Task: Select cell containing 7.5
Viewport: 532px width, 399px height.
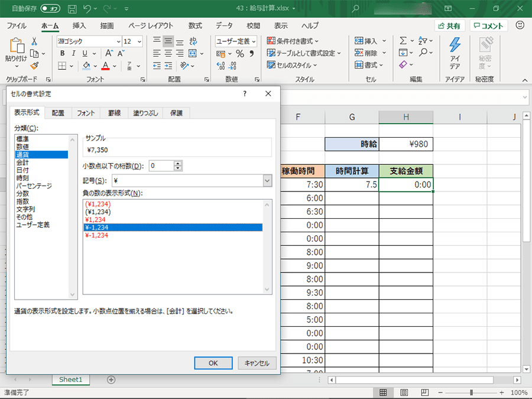Action: tap(352, 184)
